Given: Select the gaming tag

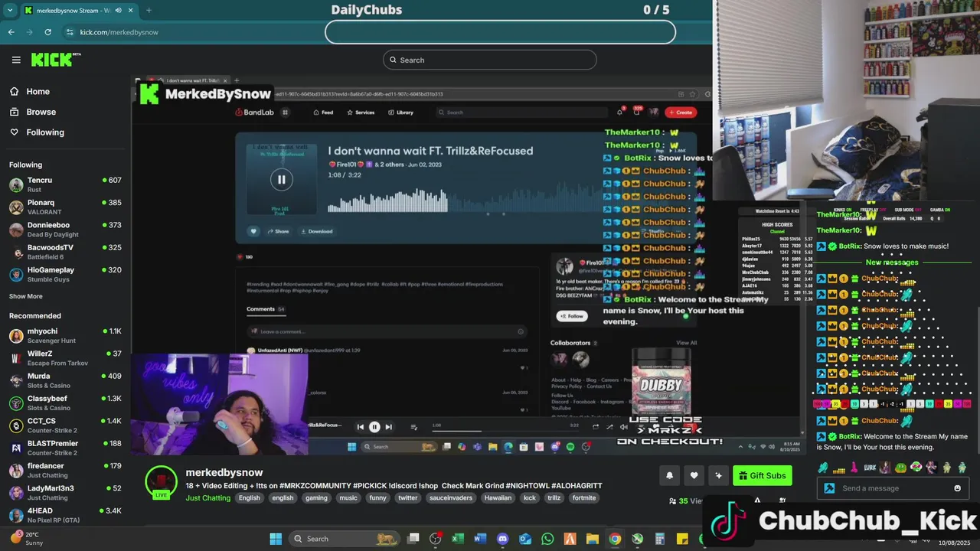Looking at the screenshot, I should tap(316, 498).
